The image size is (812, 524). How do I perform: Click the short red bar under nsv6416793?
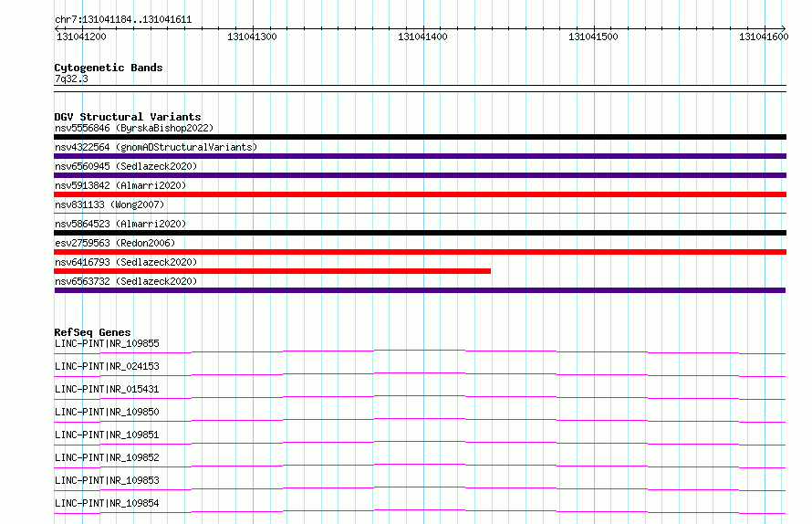point(273,271)
